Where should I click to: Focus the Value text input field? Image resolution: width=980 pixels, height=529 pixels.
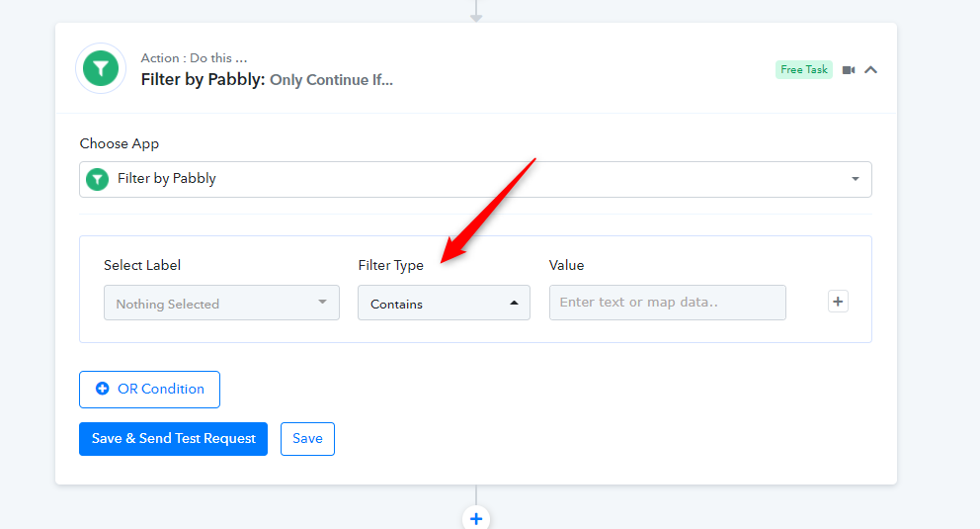[x=668, y=303]
